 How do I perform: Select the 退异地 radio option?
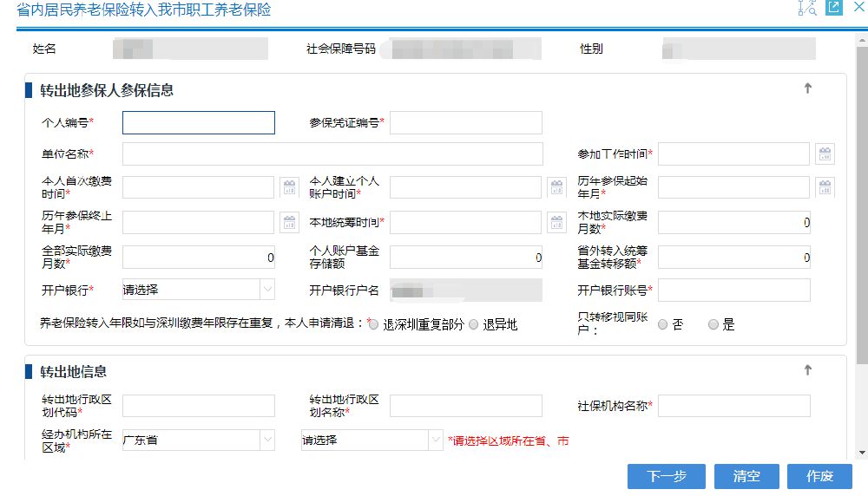click(x=474, y=325)
